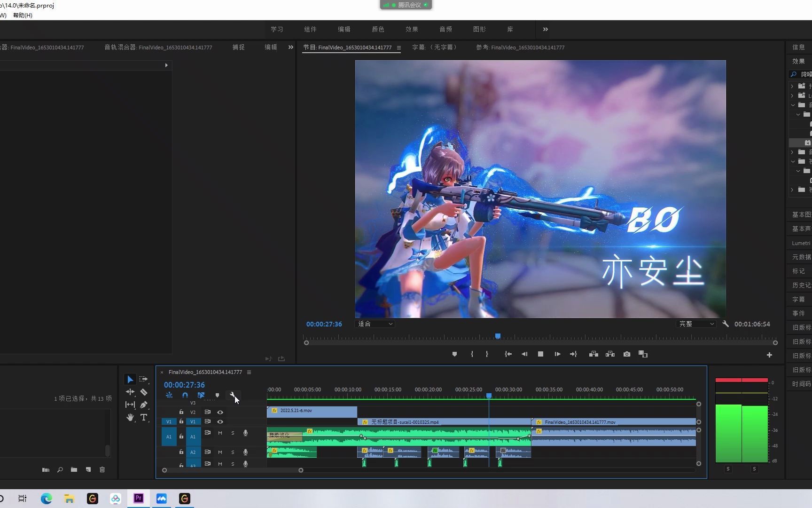812x508 pixels.
Task: Open the 适合 zoom level dropdown
Action: [375, 324]
